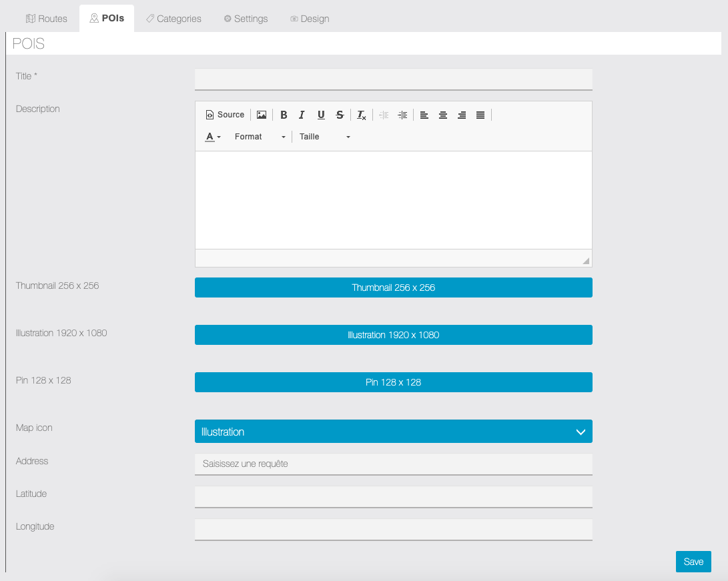Screen dimensions: 728x581
Task: Justify the description text
Action: [x=480, y=115]
